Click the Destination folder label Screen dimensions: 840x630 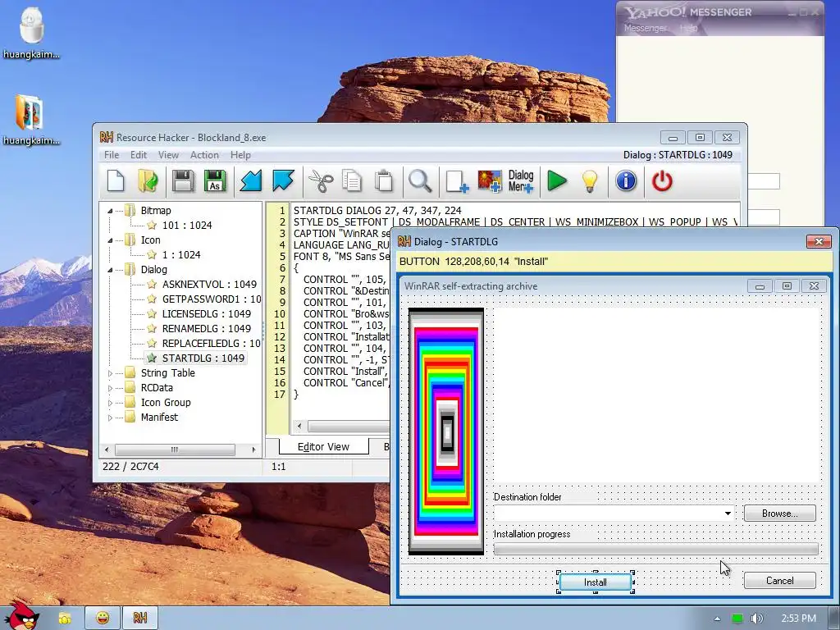(x=527, y=497)
